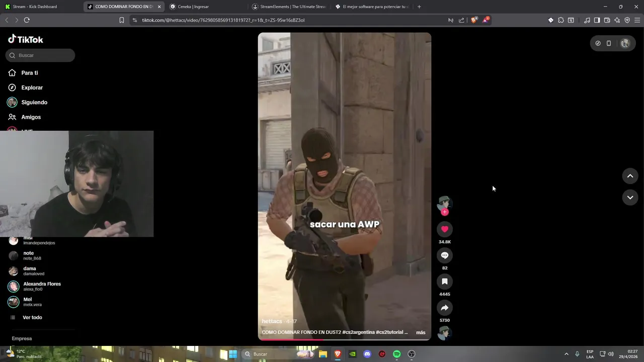
Task: Focus the TikTok Buscar search field
Action: click(x=40, y=55)
